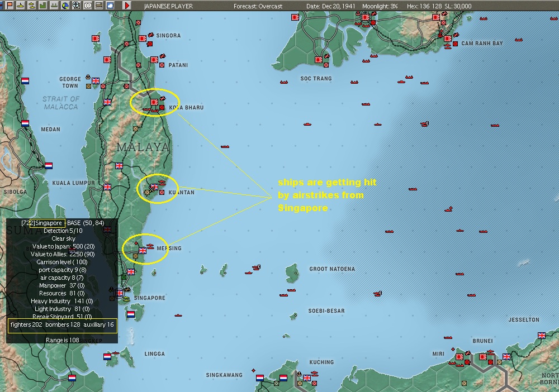Select the ship task force southeast of Kota Bharu

(225, 146)
